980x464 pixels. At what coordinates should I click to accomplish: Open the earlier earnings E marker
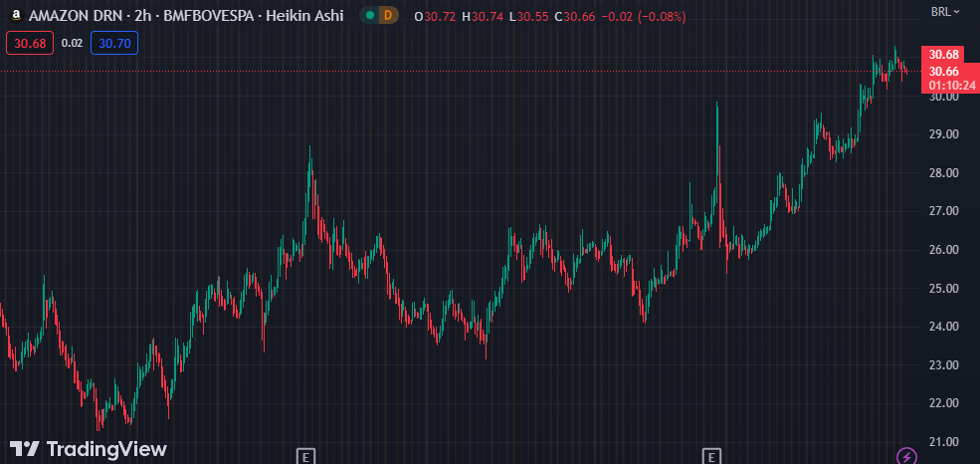pyautogui.click(x=305, y=456)
